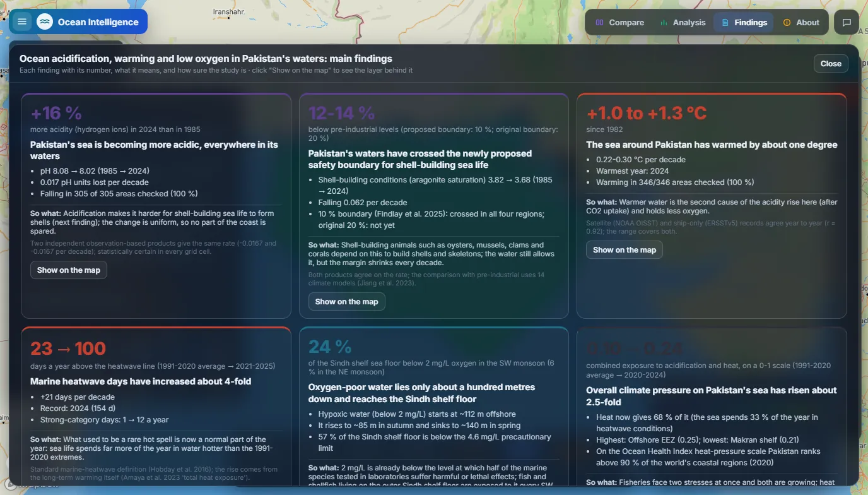Show the acidity finding on the map
The image size is (868, 495).
point(69,270)
